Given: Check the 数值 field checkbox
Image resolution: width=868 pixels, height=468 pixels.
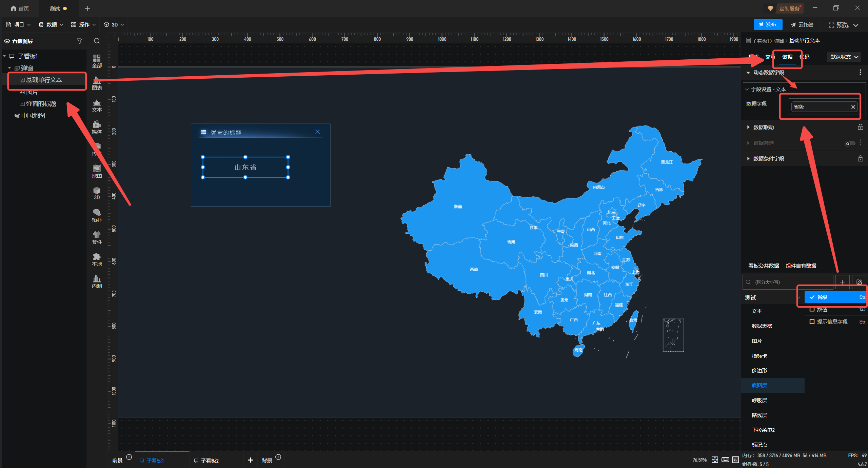Looking at the screenshot, I should [812, 309].
